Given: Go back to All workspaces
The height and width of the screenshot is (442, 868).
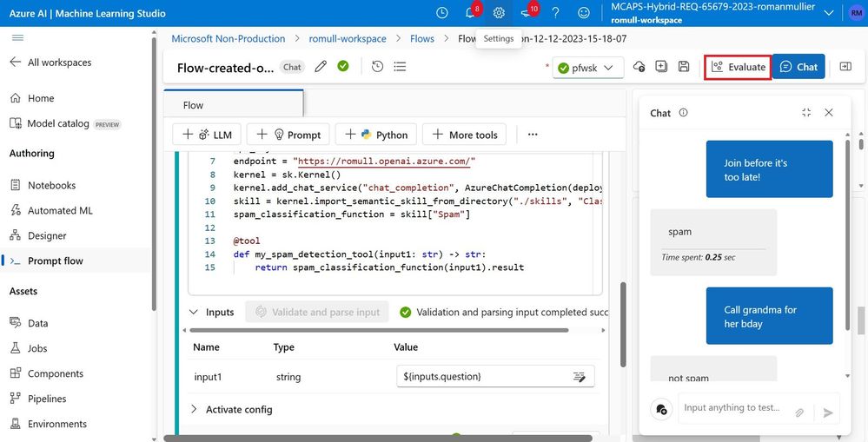Looking at the screenshot, I should pyautogui.click(x=50, y=63).
